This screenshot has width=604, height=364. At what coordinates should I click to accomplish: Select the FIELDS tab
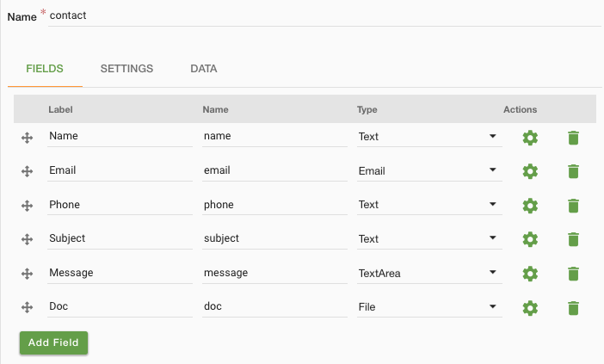pos(45,69)
